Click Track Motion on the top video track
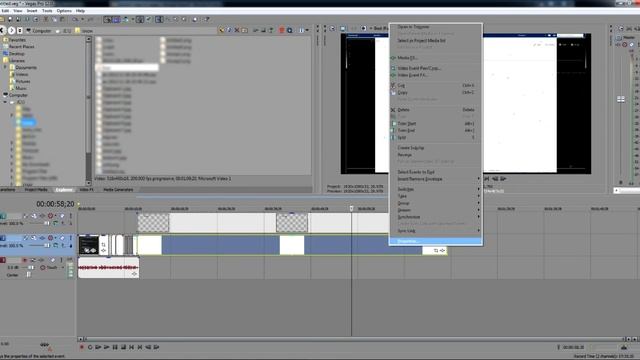 click(34, 216)
